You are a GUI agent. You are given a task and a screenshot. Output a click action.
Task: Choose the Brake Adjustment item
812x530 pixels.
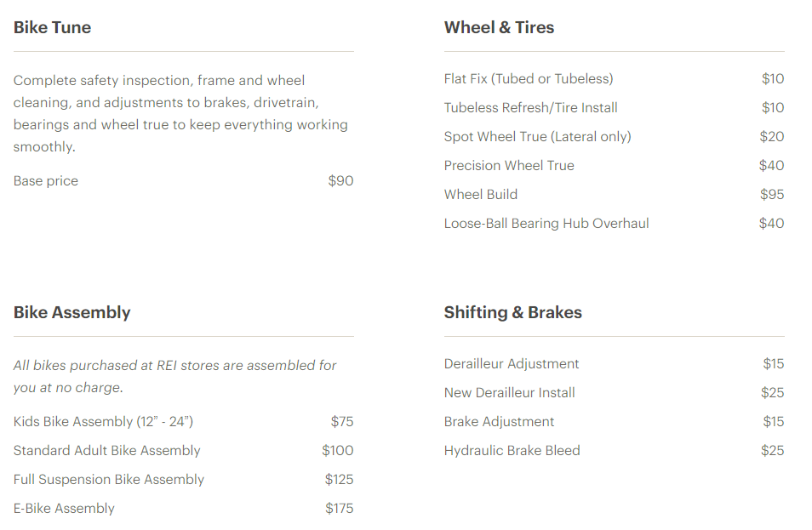[x=499, y=422]
